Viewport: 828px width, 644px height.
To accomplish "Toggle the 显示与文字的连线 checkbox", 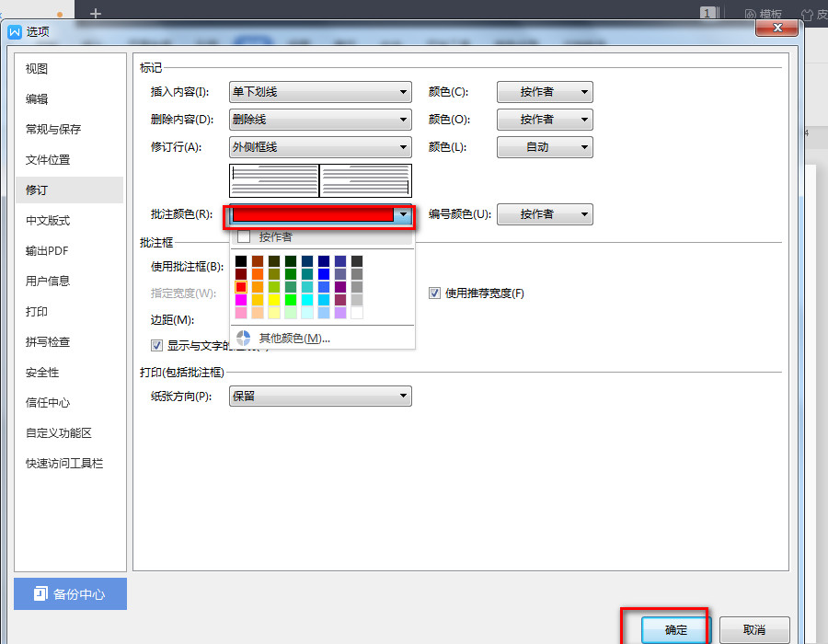I will pos(156,345).
